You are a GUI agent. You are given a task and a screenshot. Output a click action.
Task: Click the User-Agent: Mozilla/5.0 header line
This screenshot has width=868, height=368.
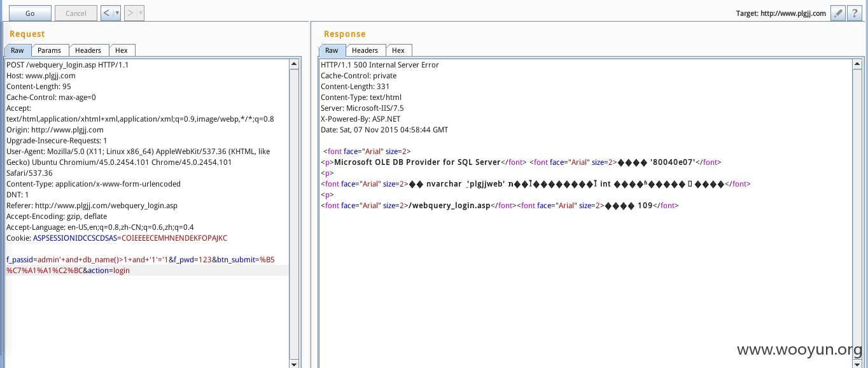[x=138, y=152]
